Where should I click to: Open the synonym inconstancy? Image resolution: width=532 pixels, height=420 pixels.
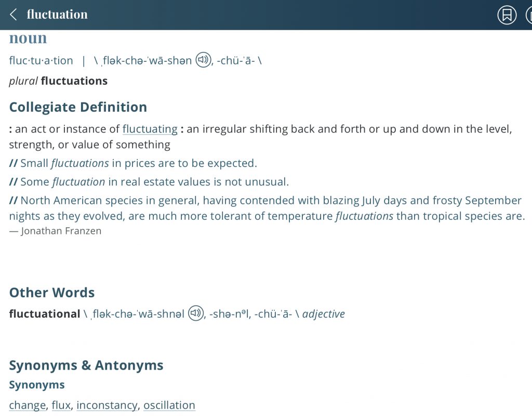tap(107, 405)
